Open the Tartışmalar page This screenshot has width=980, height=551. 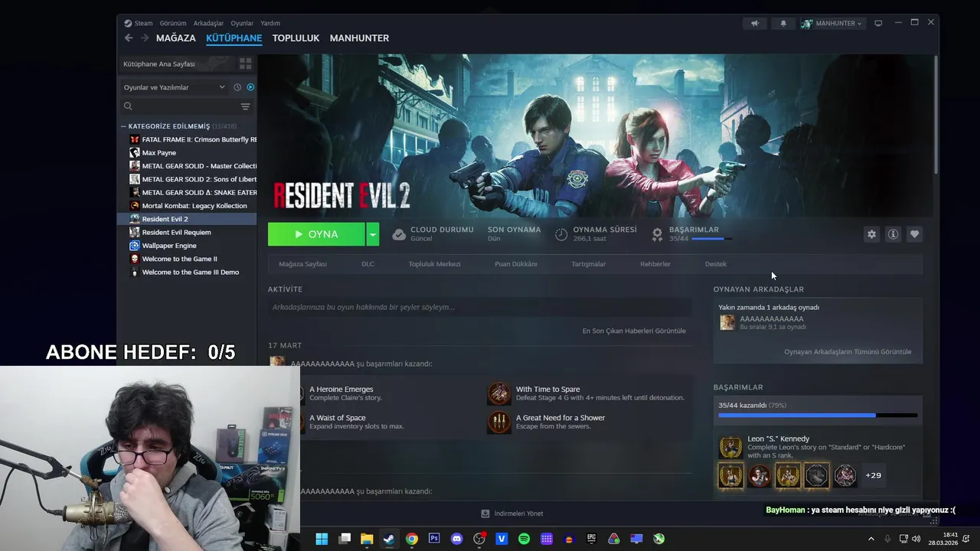[x=589, y=264]
